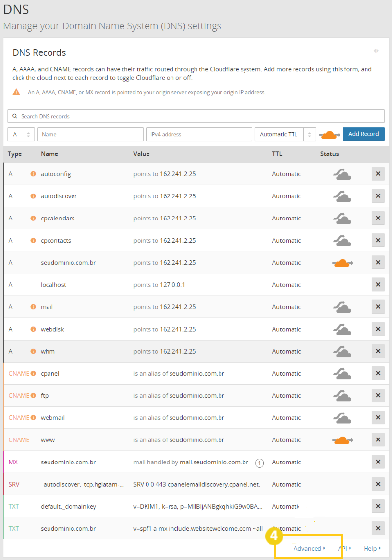Delete the localhost A record

[378, 285]
